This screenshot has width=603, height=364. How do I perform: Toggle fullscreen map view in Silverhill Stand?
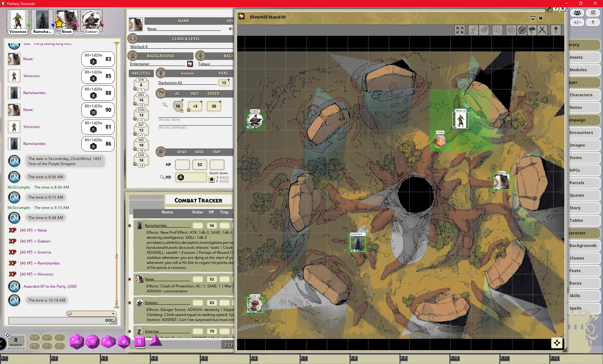pos(460,30)
